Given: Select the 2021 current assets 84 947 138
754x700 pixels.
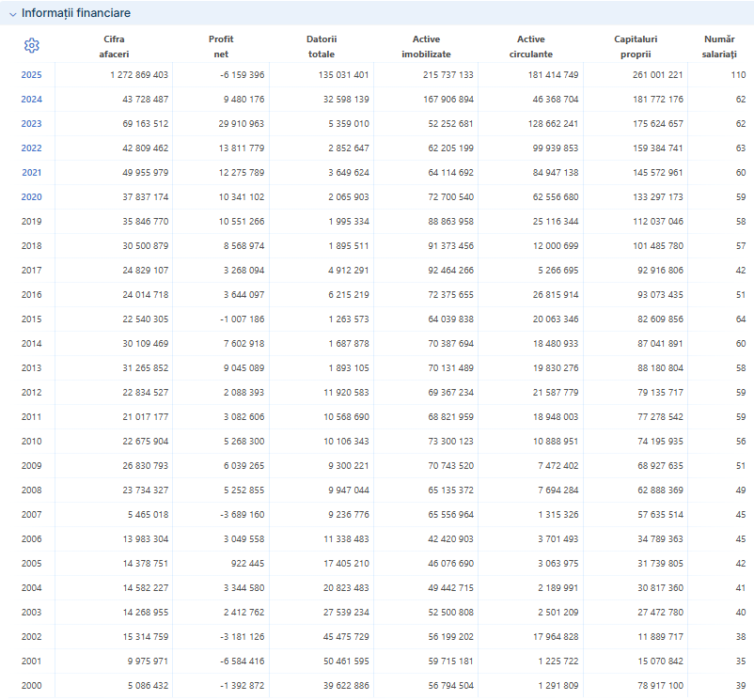Looking at the screenshot, I should [556, 173].
